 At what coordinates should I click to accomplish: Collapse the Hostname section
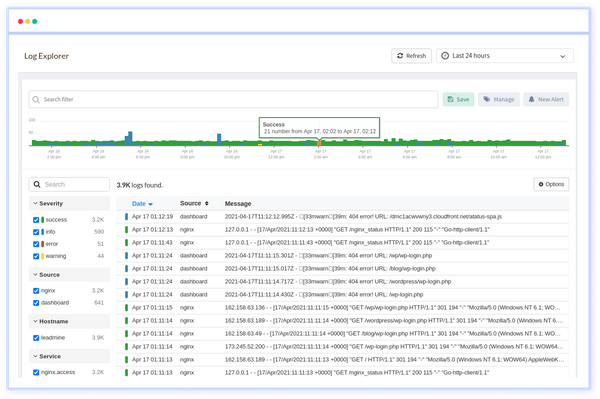point(69,321)
